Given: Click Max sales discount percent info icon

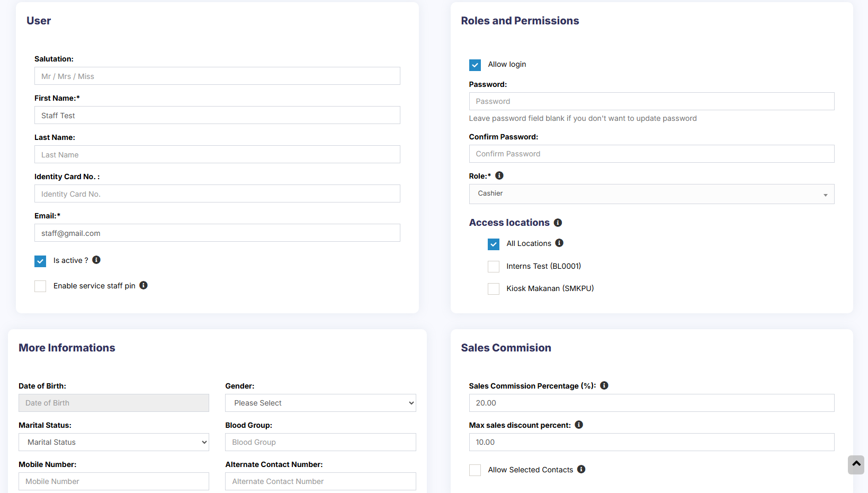Looking at the screenshot, I should pos(579,425).
